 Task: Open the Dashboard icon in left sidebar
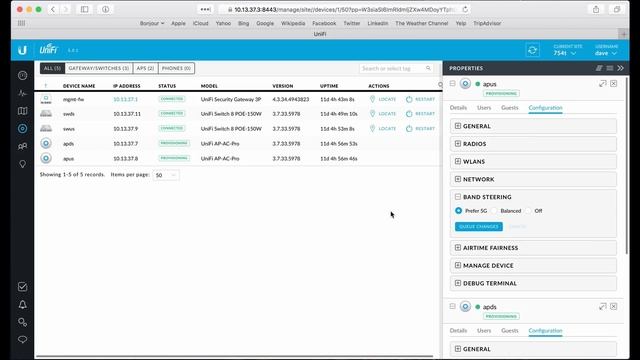pyautogui.click(x=22, y=76)
